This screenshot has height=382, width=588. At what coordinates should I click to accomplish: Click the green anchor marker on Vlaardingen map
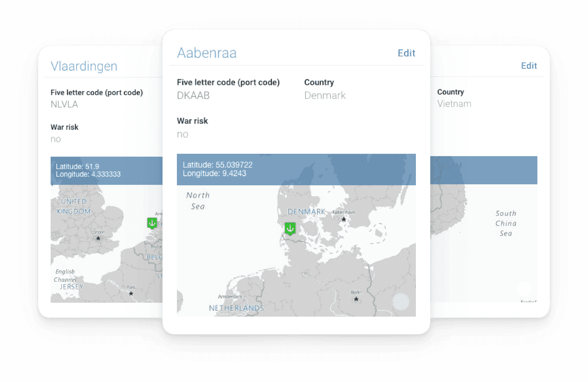[x=152, y=223]
